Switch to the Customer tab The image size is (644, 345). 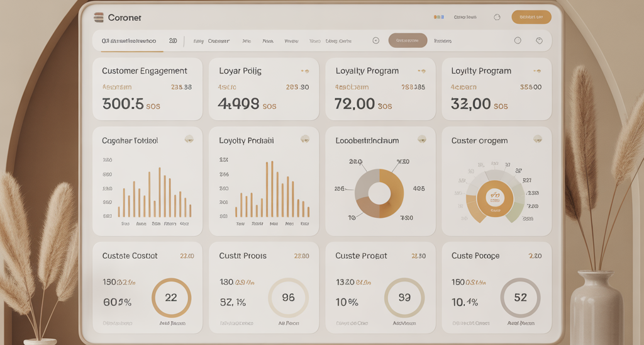(x=218, y=41)
